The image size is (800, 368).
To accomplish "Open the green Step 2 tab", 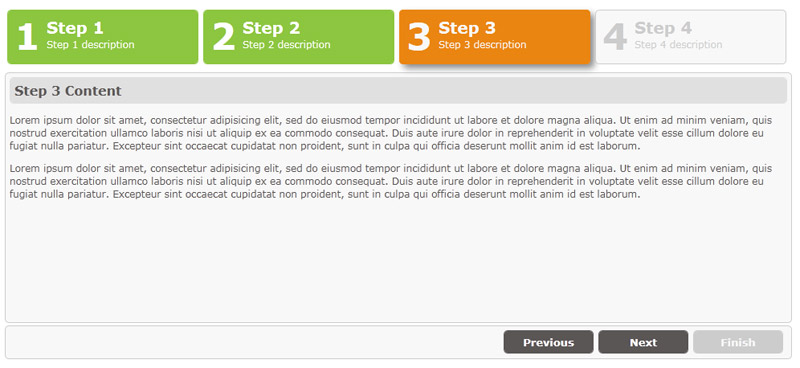I will [298, 37].
